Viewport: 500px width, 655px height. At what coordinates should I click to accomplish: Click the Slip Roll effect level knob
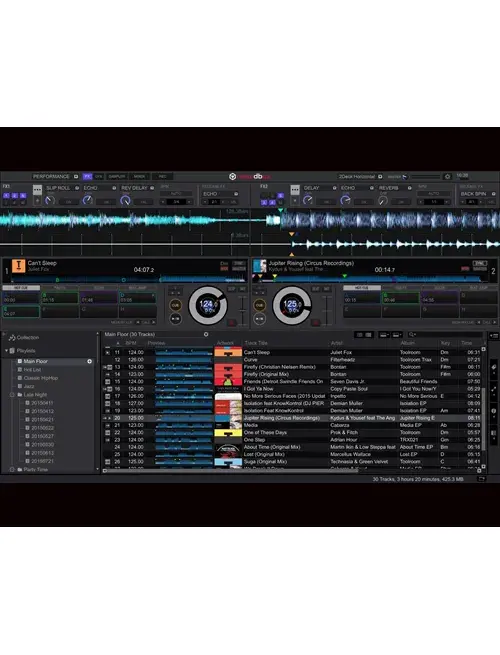(50, 201)
